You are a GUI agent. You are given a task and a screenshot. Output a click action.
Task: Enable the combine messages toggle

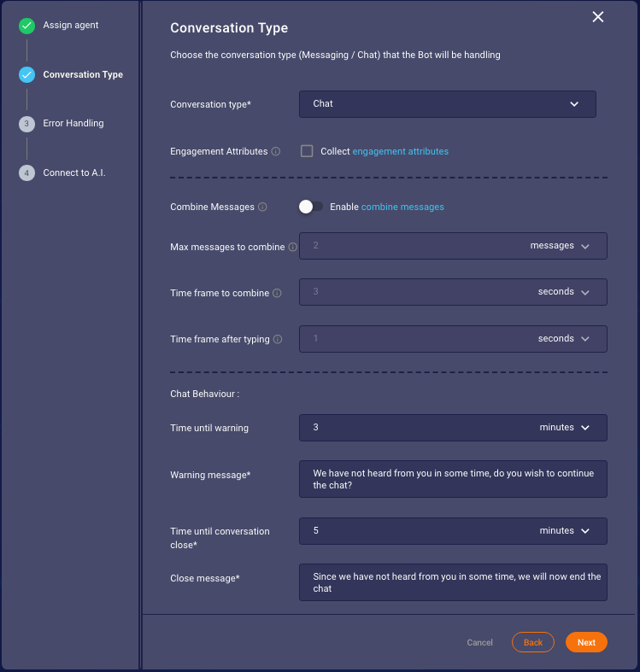[x=310, y=207]
